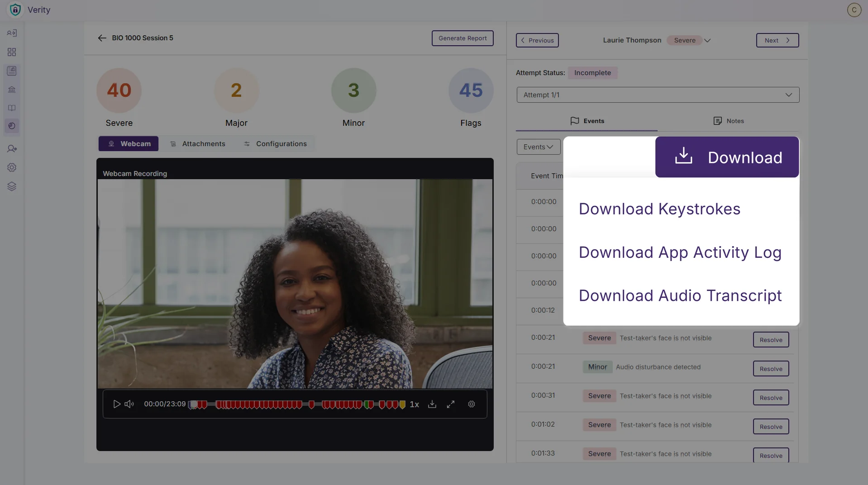This screenshot has width=868, height=485.
Task: Open the layers icon in left sidebar
Action: pos(12,186)
